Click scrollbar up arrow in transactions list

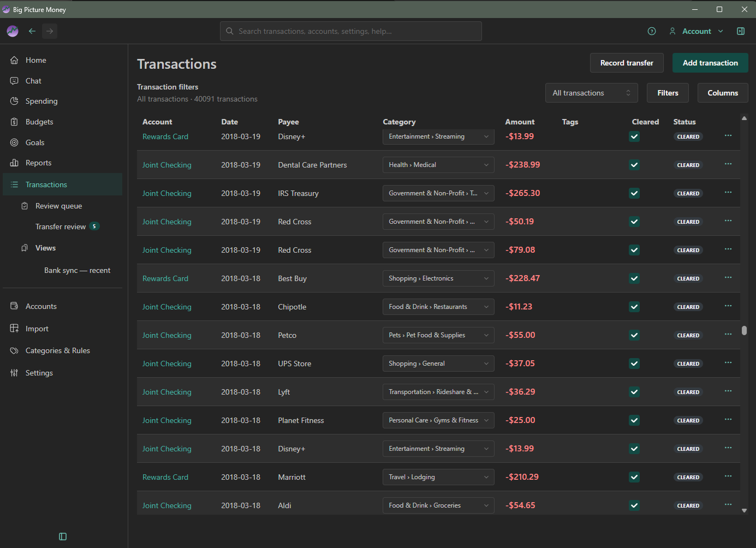(744, 118)
